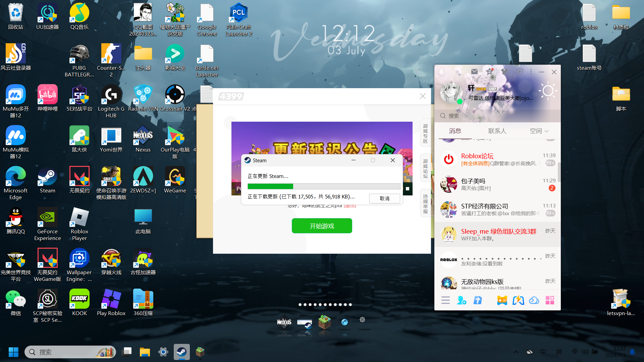Expand the 空间 dropdown arrow
This screenshot has width=644, height=362.
click(x=547, y=131)
